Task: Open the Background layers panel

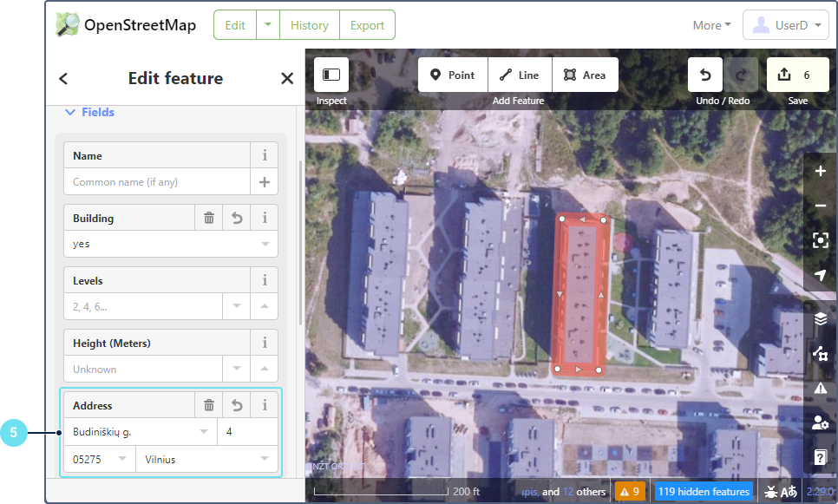Action: pos(821,319)
